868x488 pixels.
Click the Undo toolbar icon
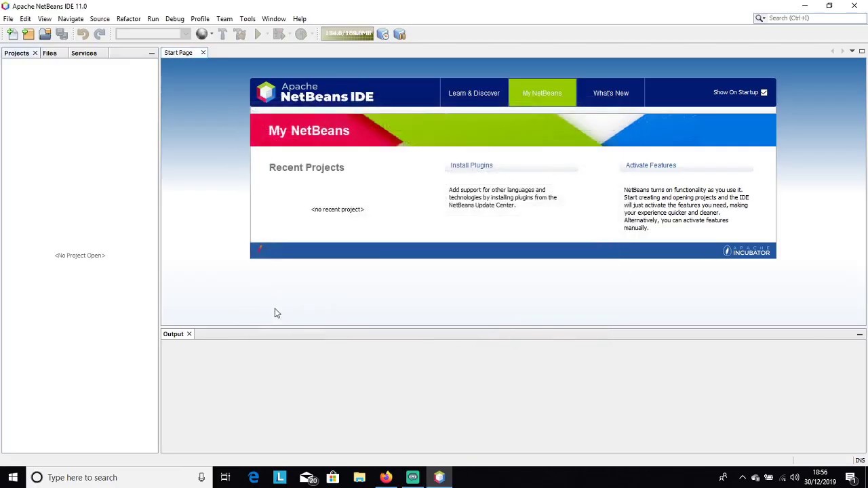(x=83, y=34)
